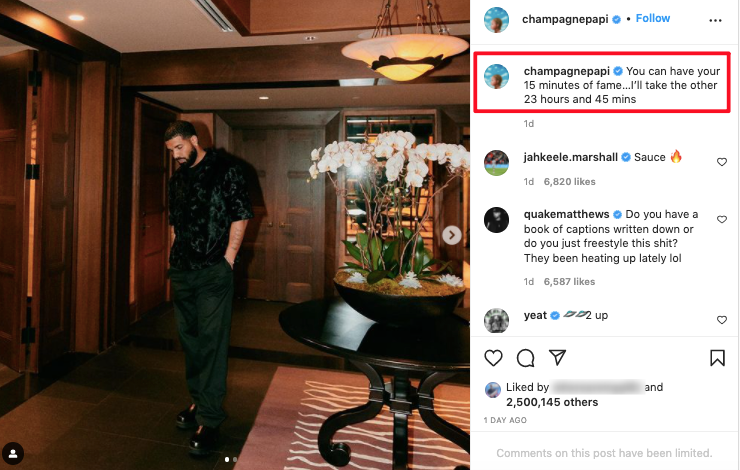Follow champagnepapi
This screenshot has width=740, height=470.
[653, 19]
